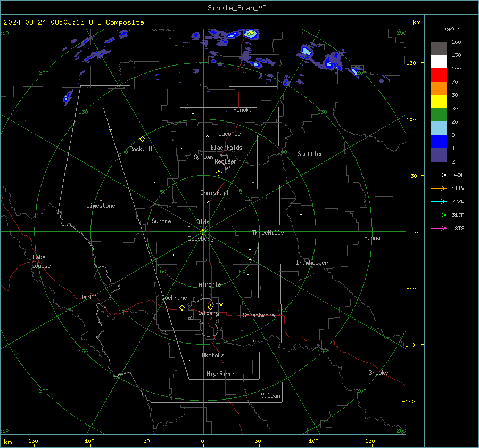The height and width of the screenshot is (448, 479).
Task: Click the Vulcan town label
Action: [x=271, y=396]
